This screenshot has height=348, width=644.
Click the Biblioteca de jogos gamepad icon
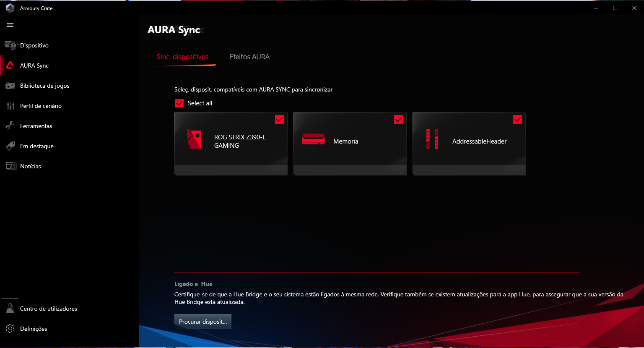coord(10,86)
